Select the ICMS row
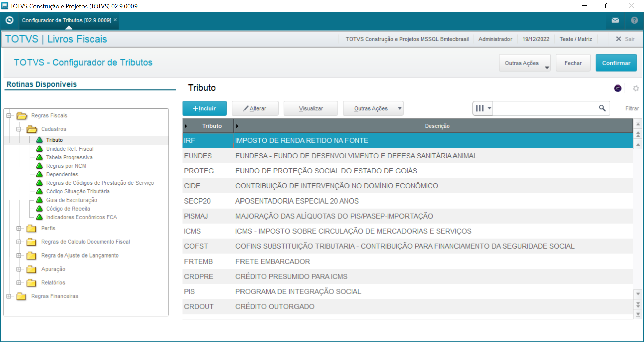The height and width of the screenshot is (342, 644). 408,231
